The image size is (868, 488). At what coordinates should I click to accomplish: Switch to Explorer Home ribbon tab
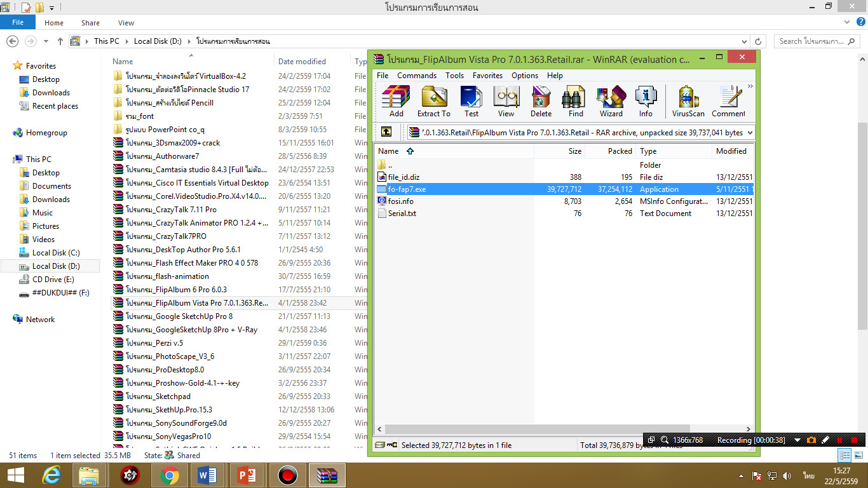pyautogui.click(x=54, y=23)
